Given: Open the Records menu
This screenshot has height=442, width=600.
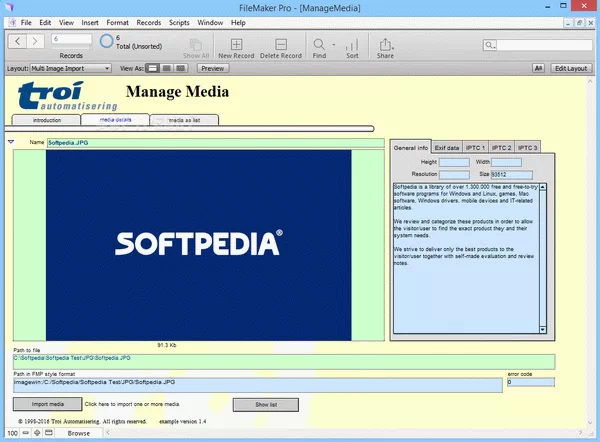Looking at the screenshot, I should click(148, 21).
